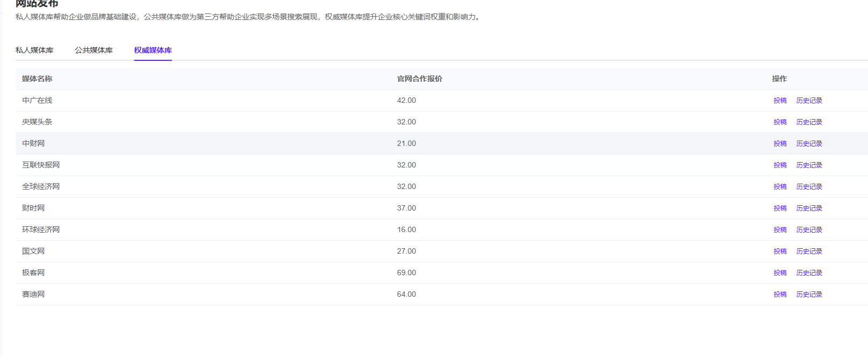View 历史记录 for 央媒头条
The height and width of the screenshot is (356, 868).
pyautogui.click(x=809, y=122)
